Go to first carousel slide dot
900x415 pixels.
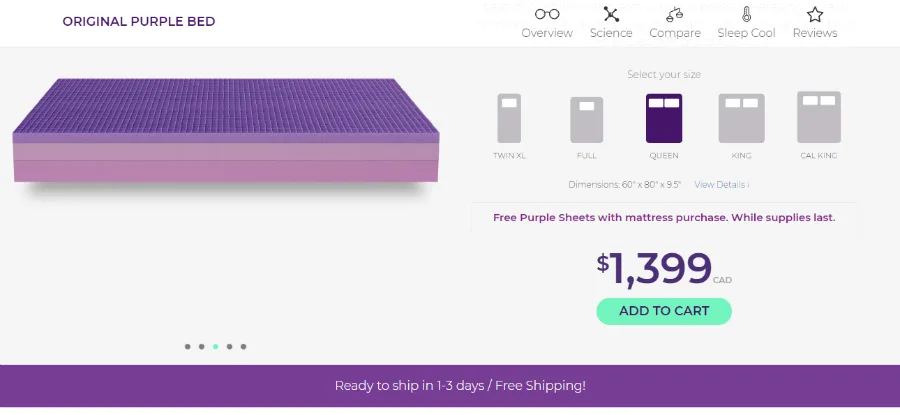coord(187,347)
